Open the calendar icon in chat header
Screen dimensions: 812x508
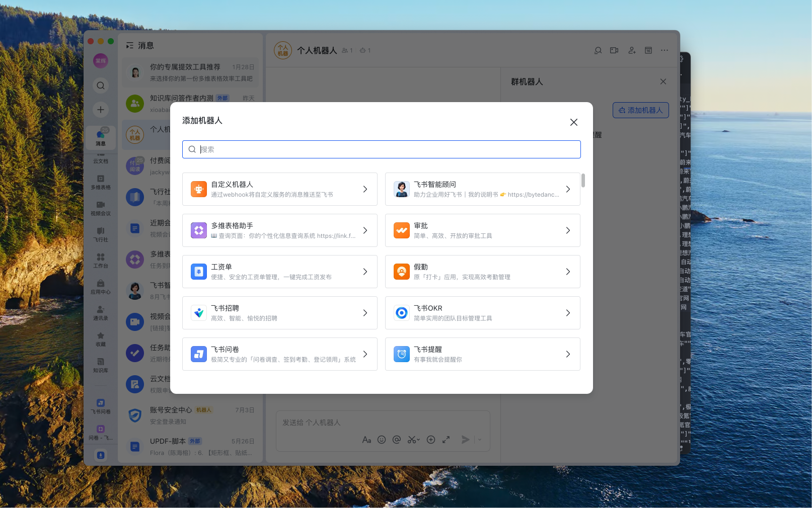point(648,50)
